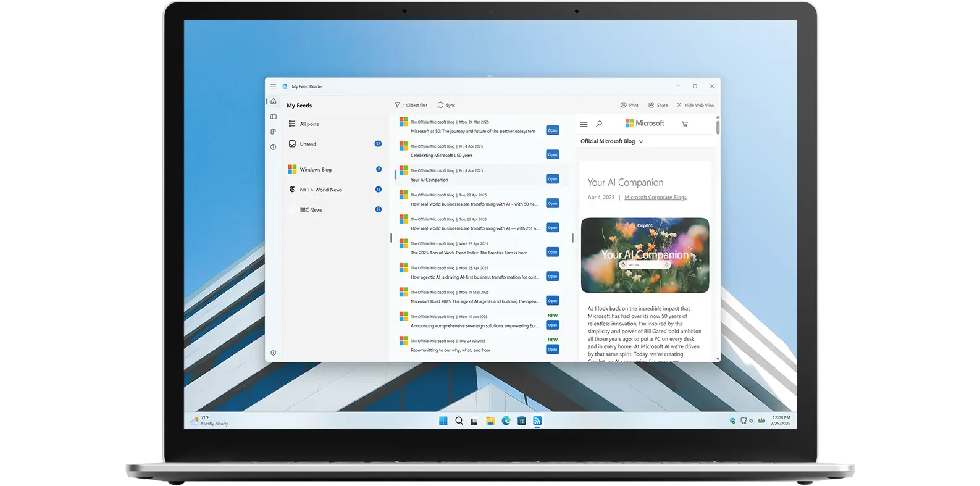Print the current article
This screenshot has height=486, width=980.
click(x=629, y=105)
